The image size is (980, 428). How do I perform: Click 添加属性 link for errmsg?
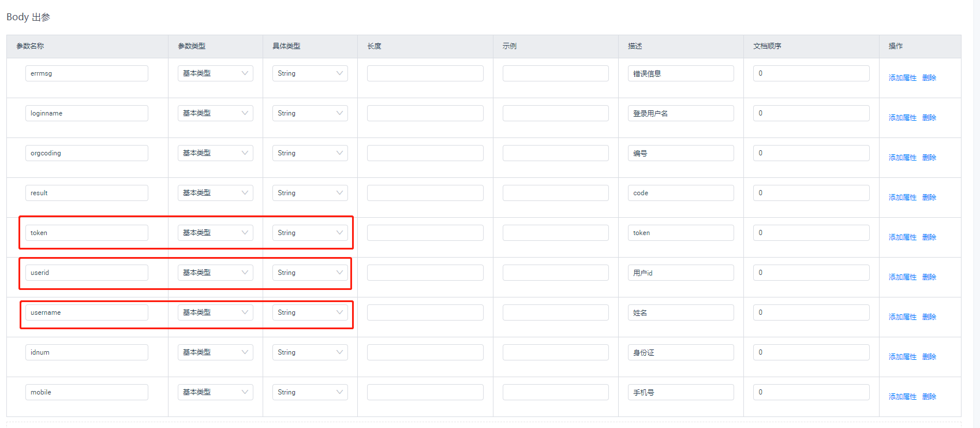pyautogui.click(x=903, y=78)
